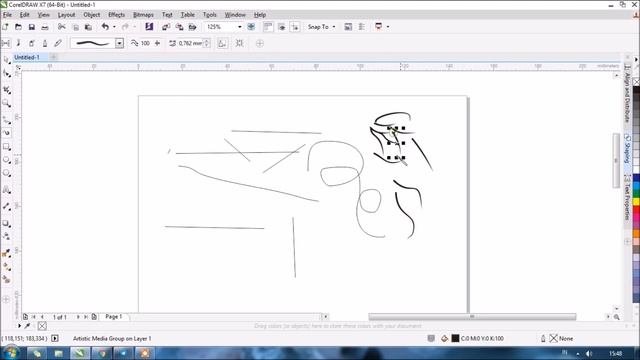Select the Zoom tool

coord(7,104)
